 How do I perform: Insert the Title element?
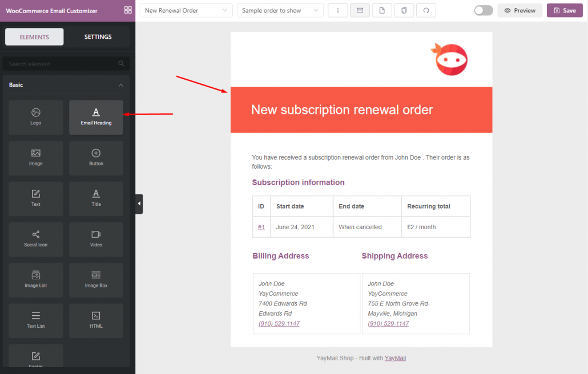coord(96,199)
